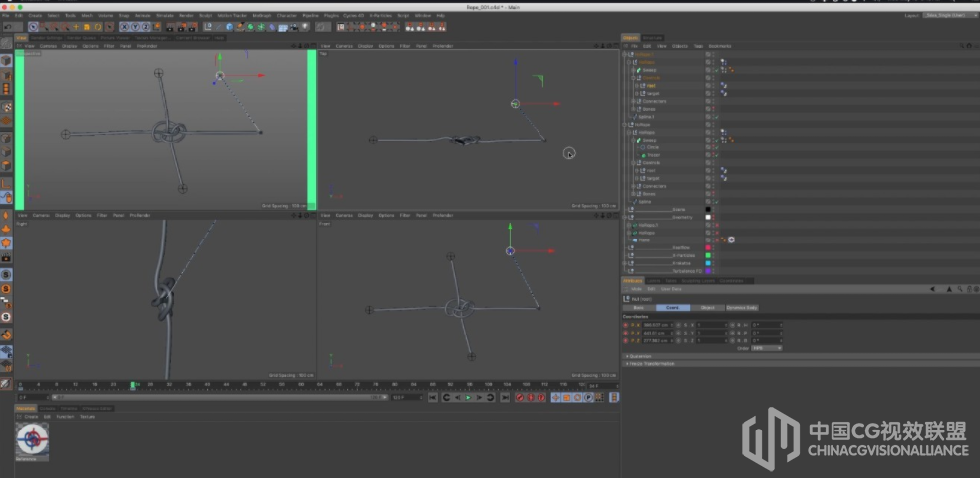Click the Light bulb icon in toolbar
Viewport: 980px width, 478px height.
click(305, 27)
